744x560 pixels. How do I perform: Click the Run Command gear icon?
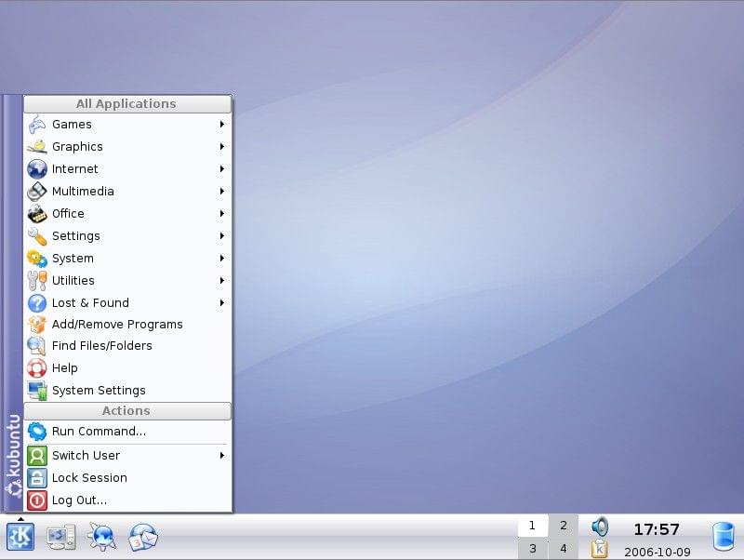pos(37,432)
